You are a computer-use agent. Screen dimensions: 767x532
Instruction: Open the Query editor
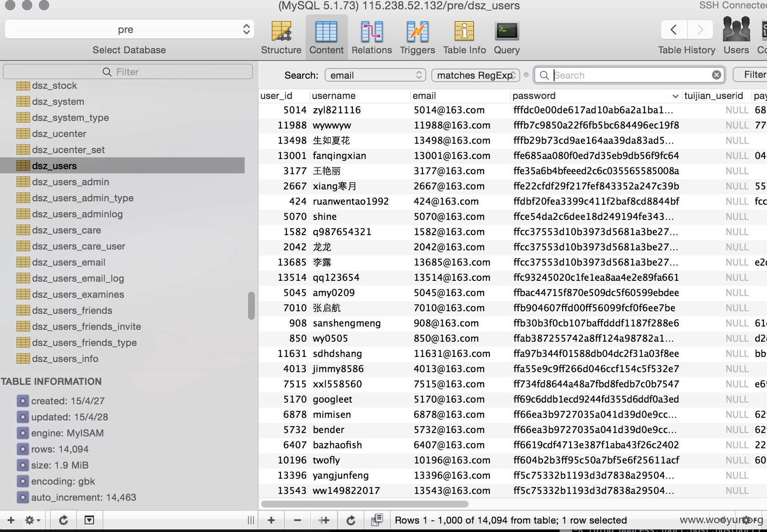[507, 38]
